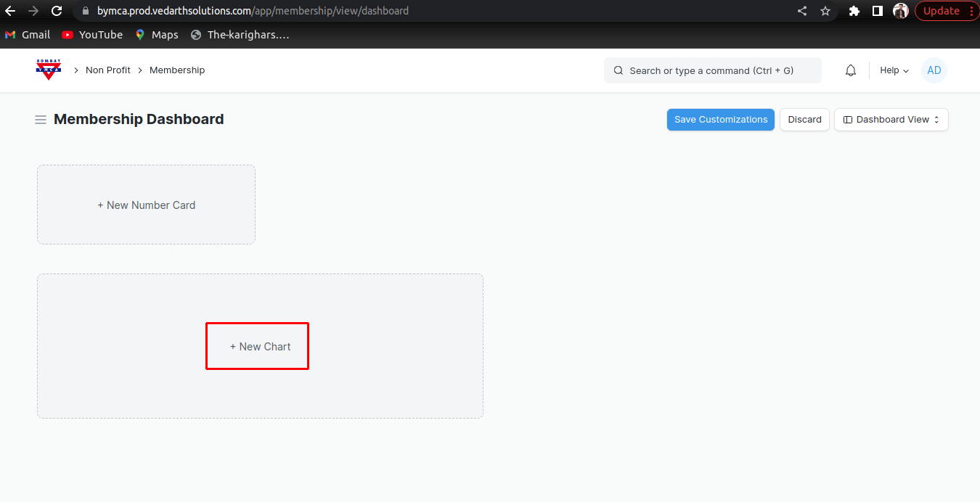Expand the Help dropdown
The width and height of the screenshot is (980, 502).
(894, 70)
